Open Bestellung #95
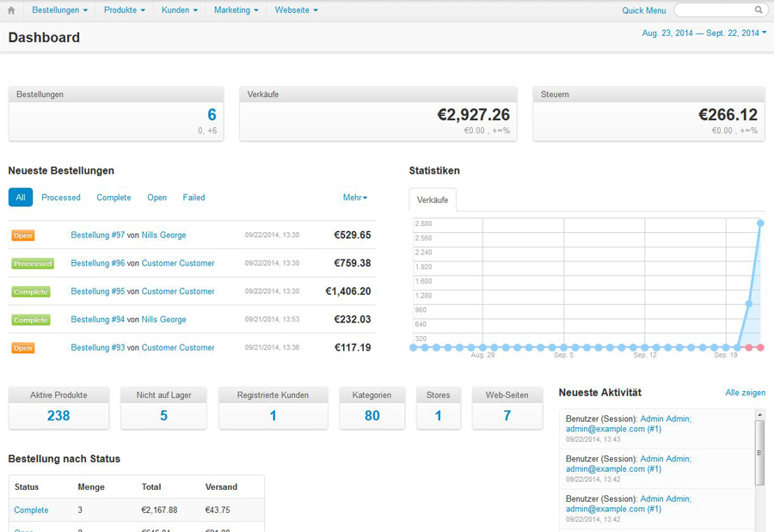The image size is (774, 532). 98,291
